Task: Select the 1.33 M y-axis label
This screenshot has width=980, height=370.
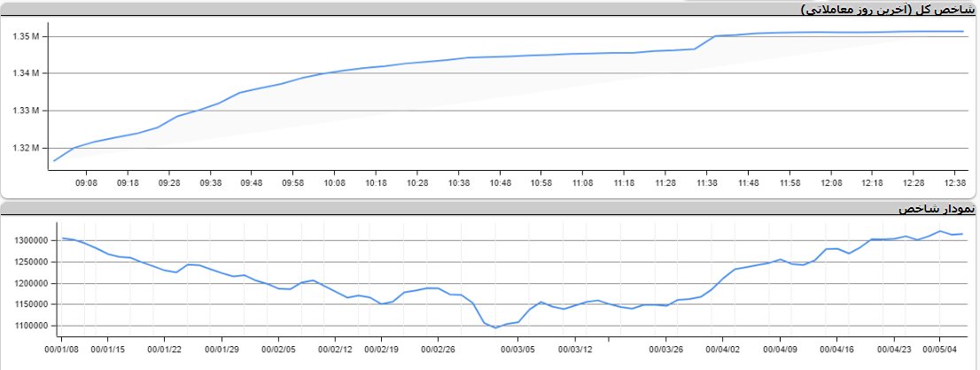Action: (x=26, y=111)
